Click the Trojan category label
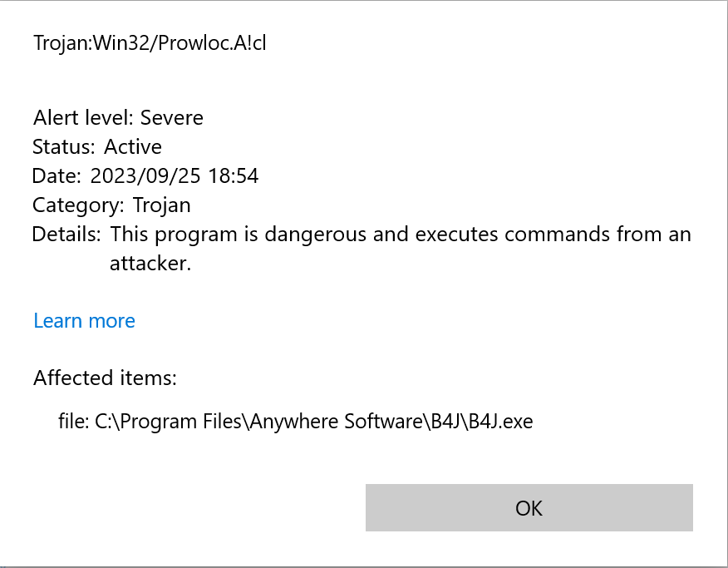 [163, 205]
